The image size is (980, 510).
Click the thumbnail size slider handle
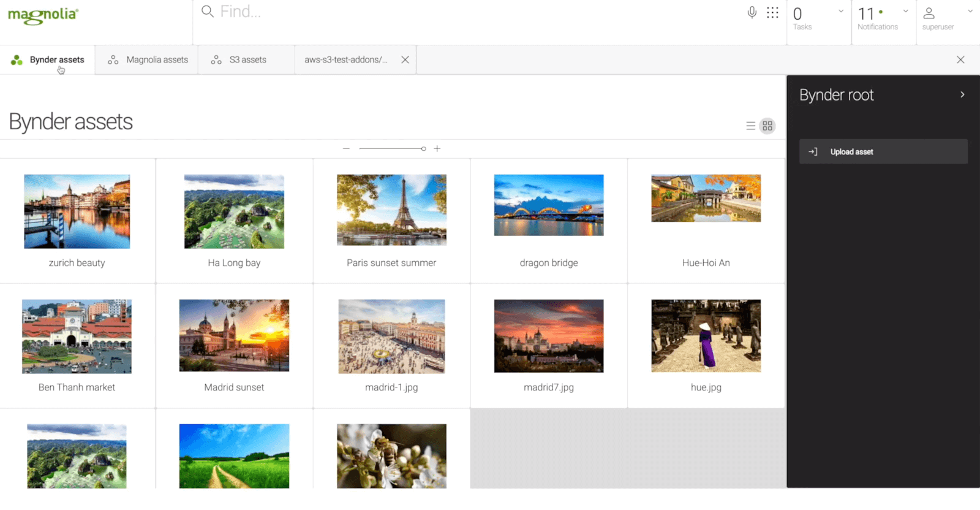(x=423, y=149)
